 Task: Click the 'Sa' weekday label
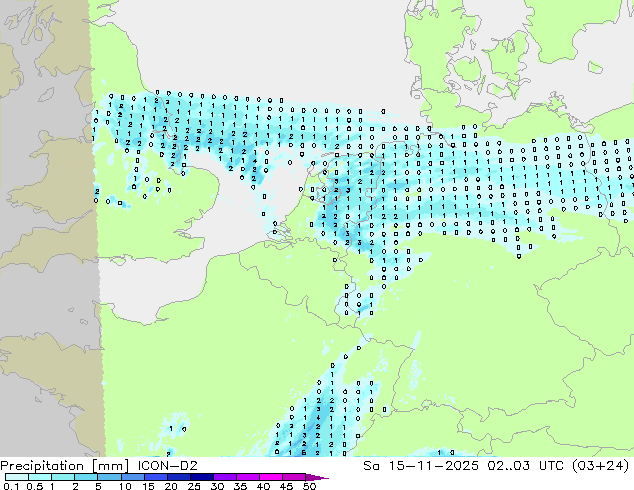tap(371, 466)
